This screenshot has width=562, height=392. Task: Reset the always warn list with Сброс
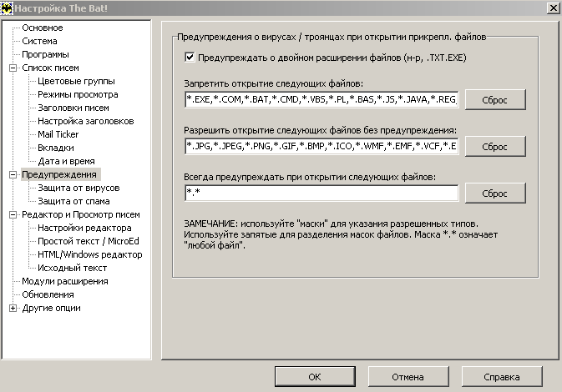pos(495,193)
